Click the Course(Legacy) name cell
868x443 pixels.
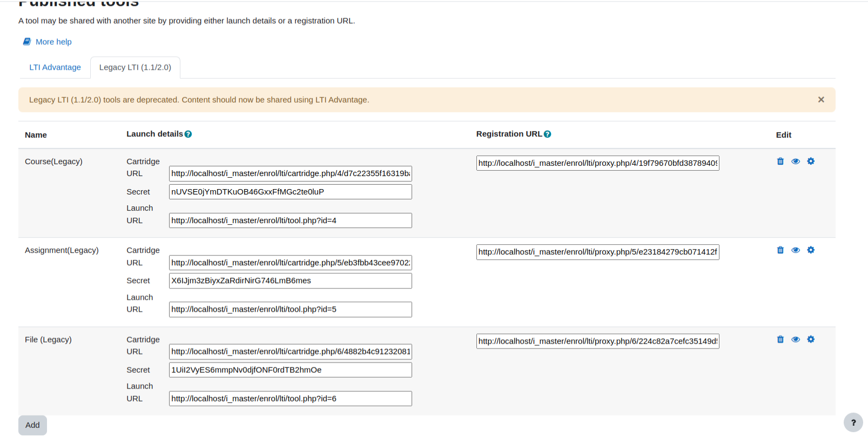click(53, 162)
